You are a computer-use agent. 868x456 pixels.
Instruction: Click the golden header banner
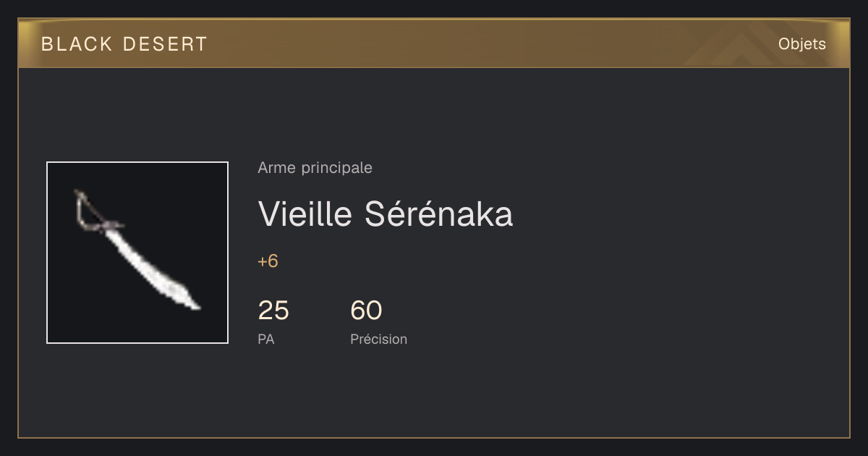click(x=434, y=43)
